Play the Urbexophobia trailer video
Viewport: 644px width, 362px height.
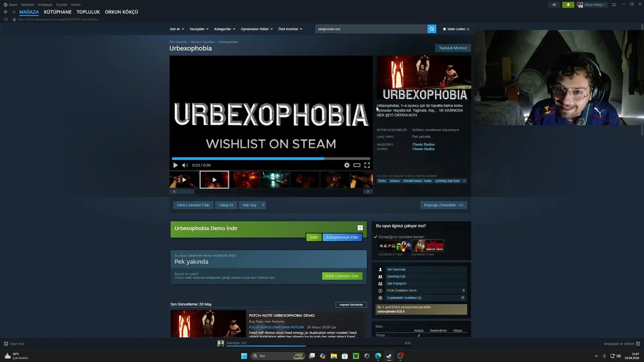tap(175, 165)
